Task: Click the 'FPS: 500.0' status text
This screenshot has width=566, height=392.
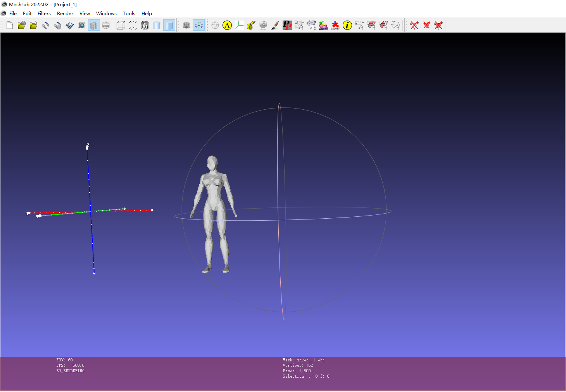Action: point(70,365)
